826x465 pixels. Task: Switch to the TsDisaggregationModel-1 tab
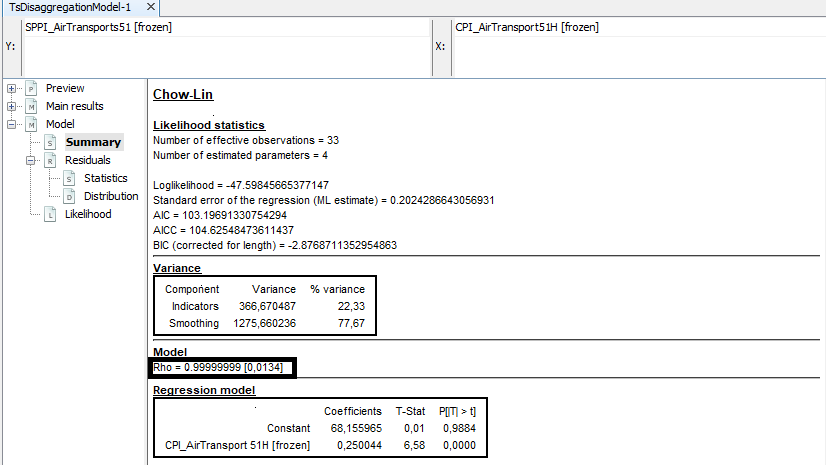(70, 7)
